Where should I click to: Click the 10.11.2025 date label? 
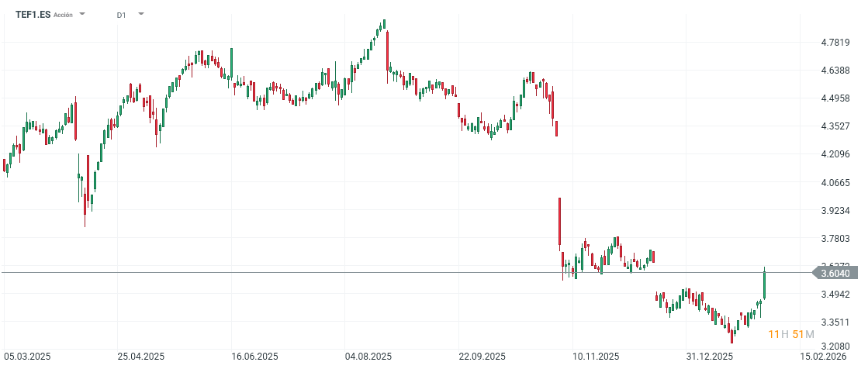pos(596,357)
